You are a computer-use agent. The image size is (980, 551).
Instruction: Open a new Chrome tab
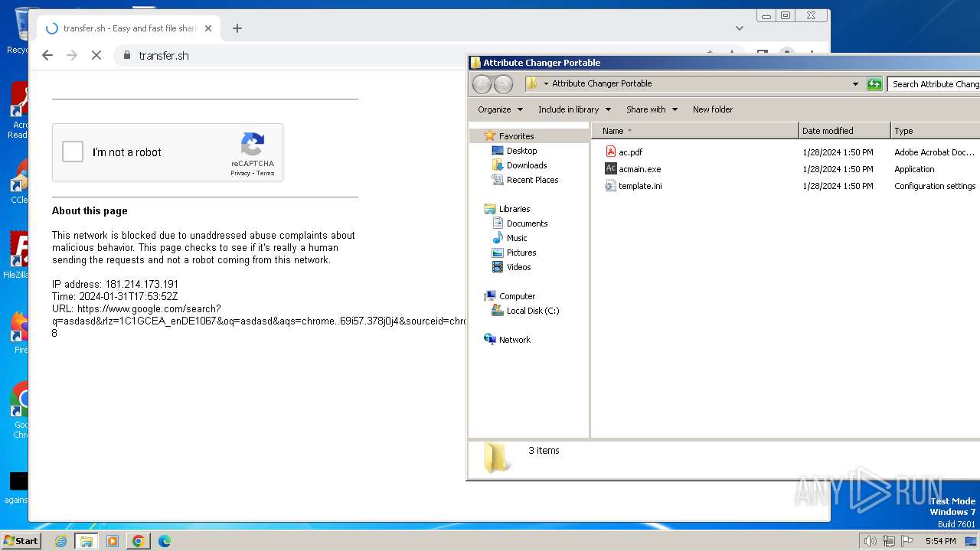pos(237,28)
